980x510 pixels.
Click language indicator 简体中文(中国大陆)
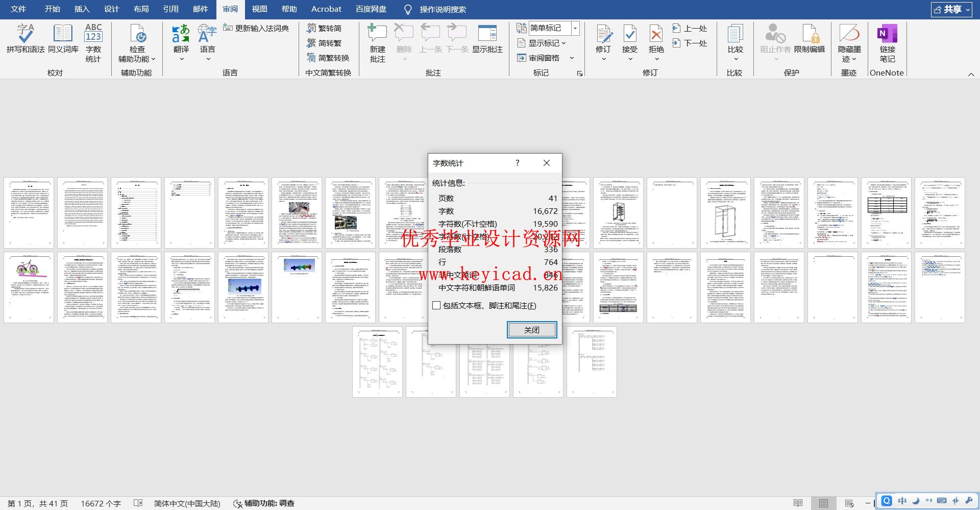coord(187,503)
